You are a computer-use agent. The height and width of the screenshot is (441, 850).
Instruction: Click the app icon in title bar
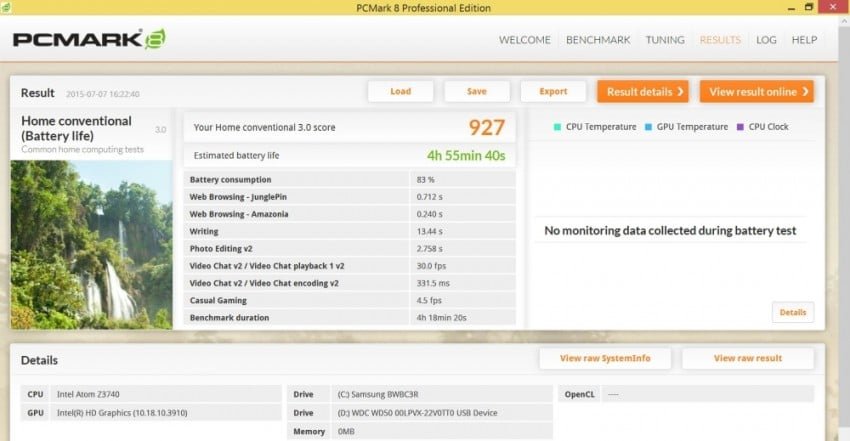[5, 7]
